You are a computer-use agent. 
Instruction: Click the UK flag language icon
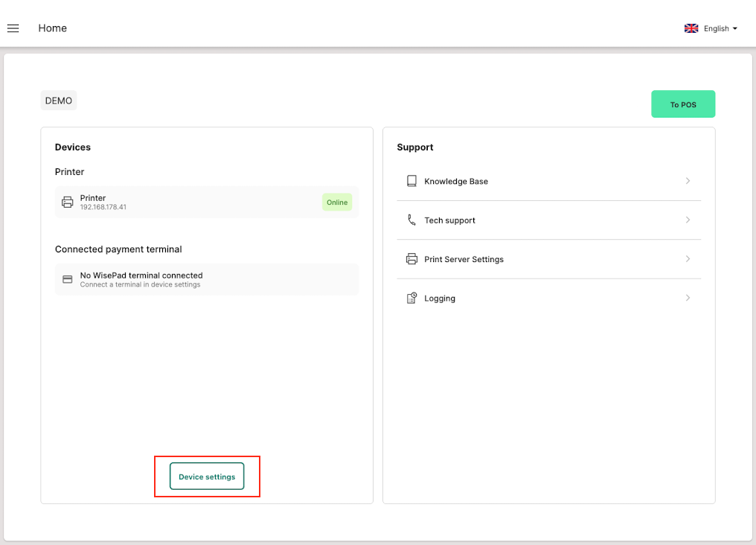691,28
